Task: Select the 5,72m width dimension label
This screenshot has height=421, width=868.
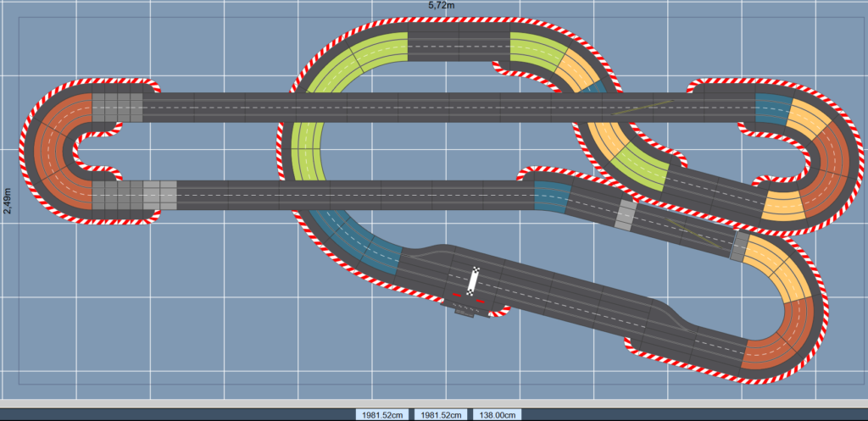Action: (441, 6)
